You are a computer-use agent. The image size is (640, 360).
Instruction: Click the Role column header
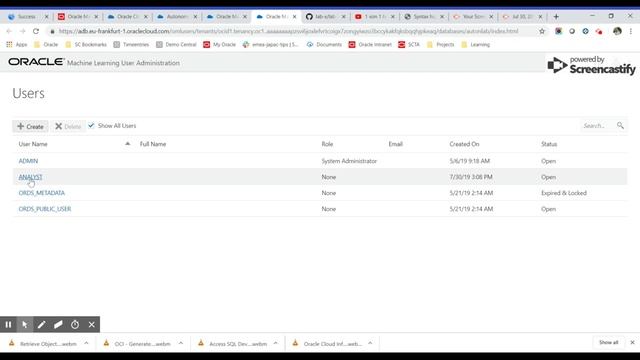click(327, 144)
